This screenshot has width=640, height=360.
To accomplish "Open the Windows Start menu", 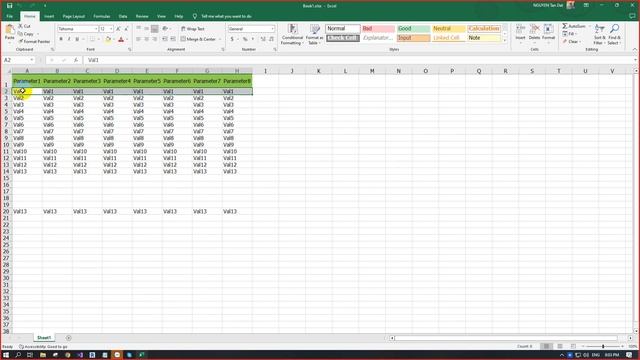I will (x=6, y=355).
